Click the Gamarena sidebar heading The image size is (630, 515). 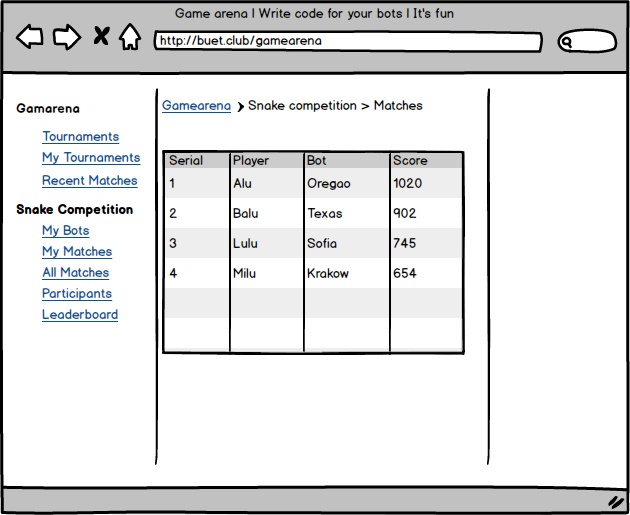point(48,108)
